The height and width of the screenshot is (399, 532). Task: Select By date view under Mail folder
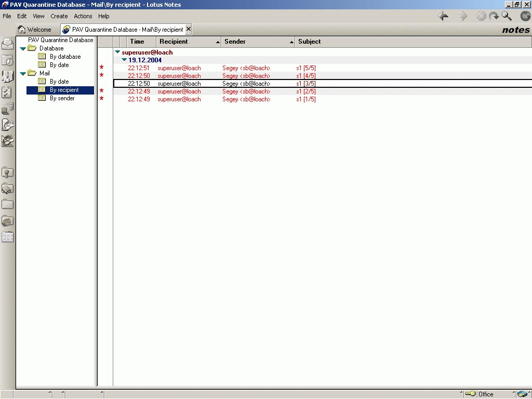coord(59,82)
